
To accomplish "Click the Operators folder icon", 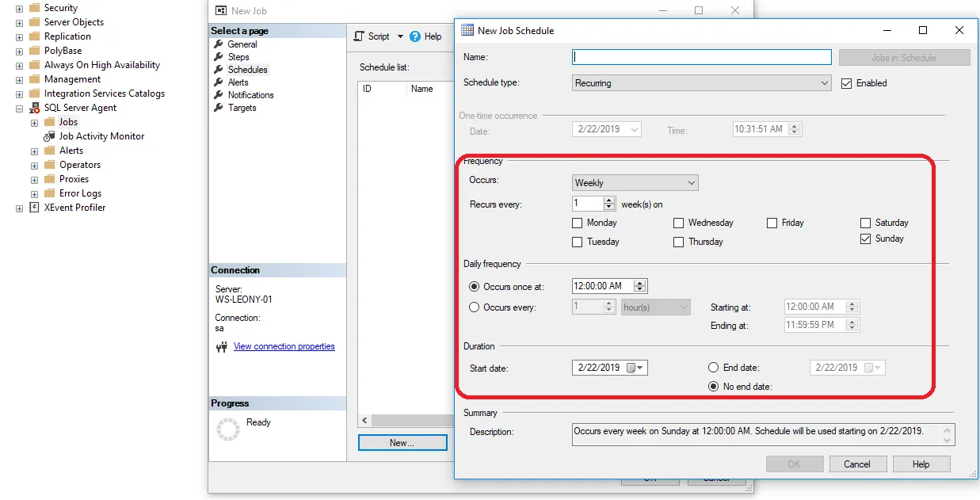I will (49, 165).
